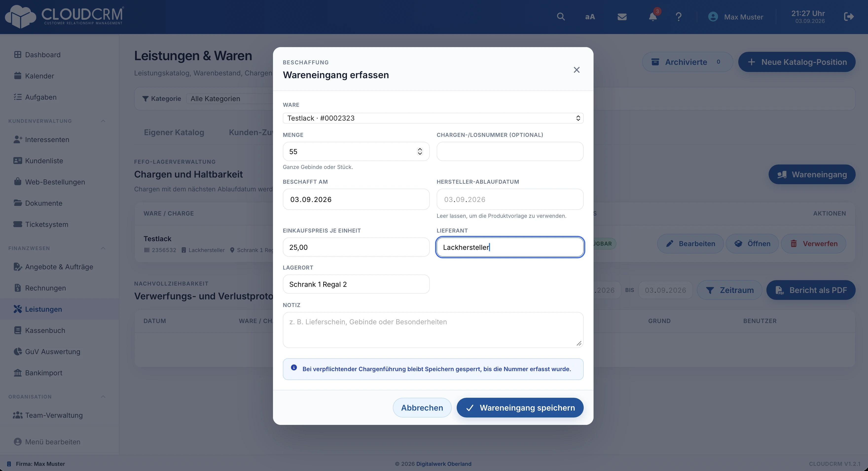The height and width of the screenshot is (471, 868).
Task: Click Firma: Max Muster footer icon
Action: click(9, 464)
